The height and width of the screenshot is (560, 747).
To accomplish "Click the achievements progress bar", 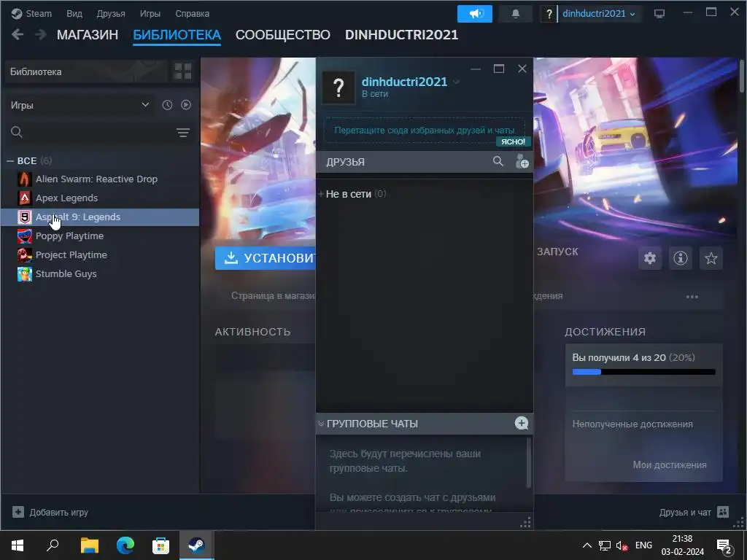I will [643, 372].
